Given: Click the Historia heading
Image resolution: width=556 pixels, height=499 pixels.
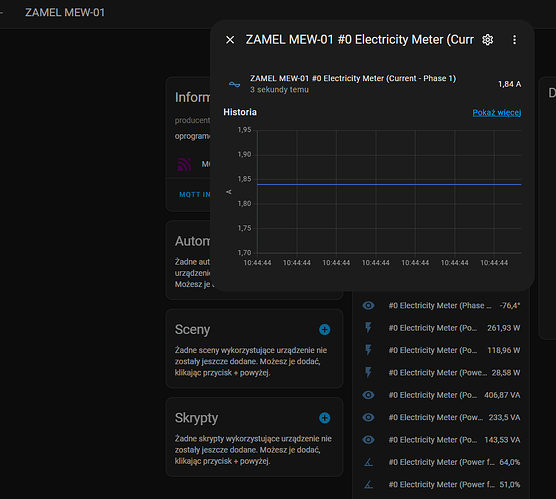Looking at the screenshot, I should [240, 112].
